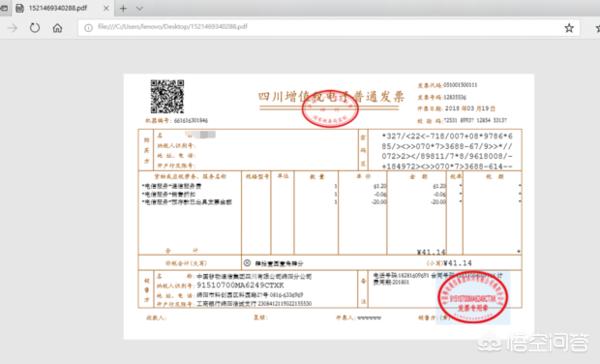600x364 pixels.
Task: Go to the home page icon
Action: (57, 28)
